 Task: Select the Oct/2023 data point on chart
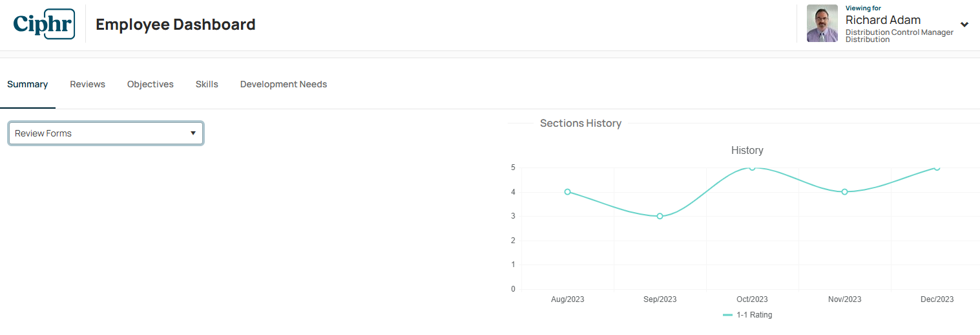coord(752,167)
